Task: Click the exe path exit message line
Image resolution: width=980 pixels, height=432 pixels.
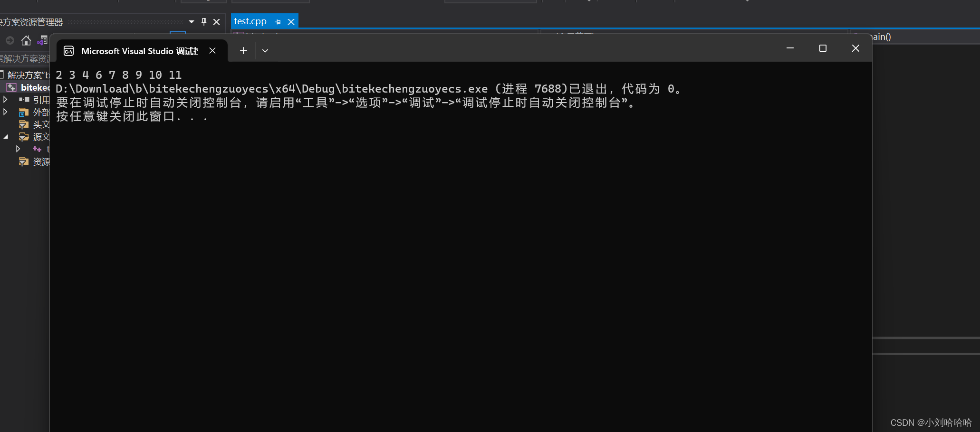Action: tap(369, 89)
